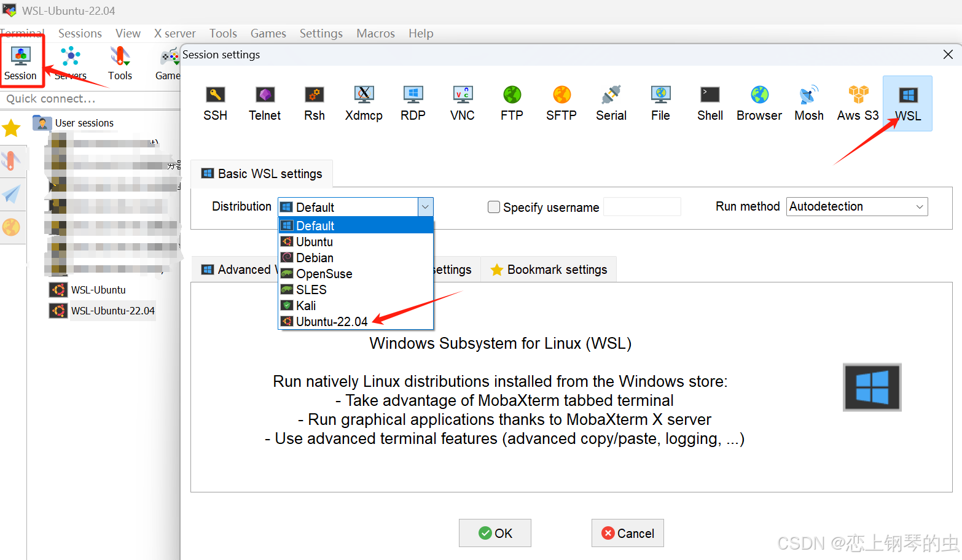Select the Telnet session type
Viewport: 962px width, 560px height.
[x=264, y=103]
